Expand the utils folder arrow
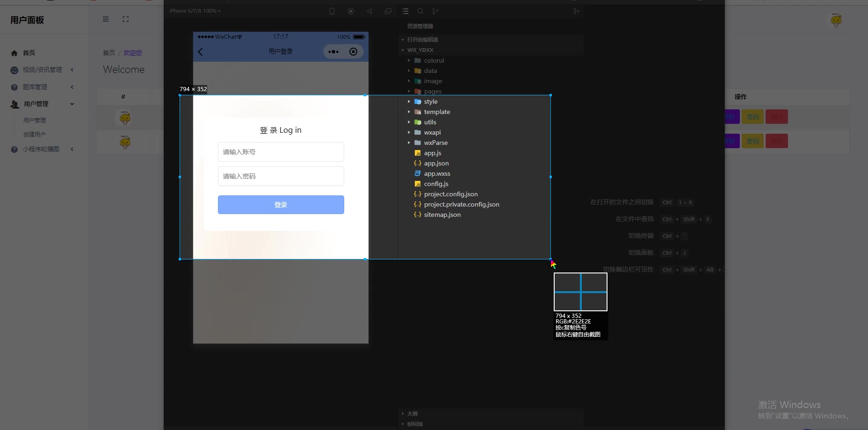This screenshot has height=430, width=868. pyautogui.click(x=409, y=122)
